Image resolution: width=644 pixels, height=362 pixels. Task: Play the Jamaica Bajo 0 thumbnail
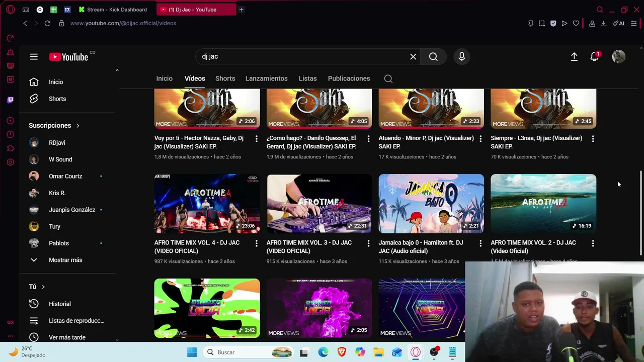click(431, 204)
